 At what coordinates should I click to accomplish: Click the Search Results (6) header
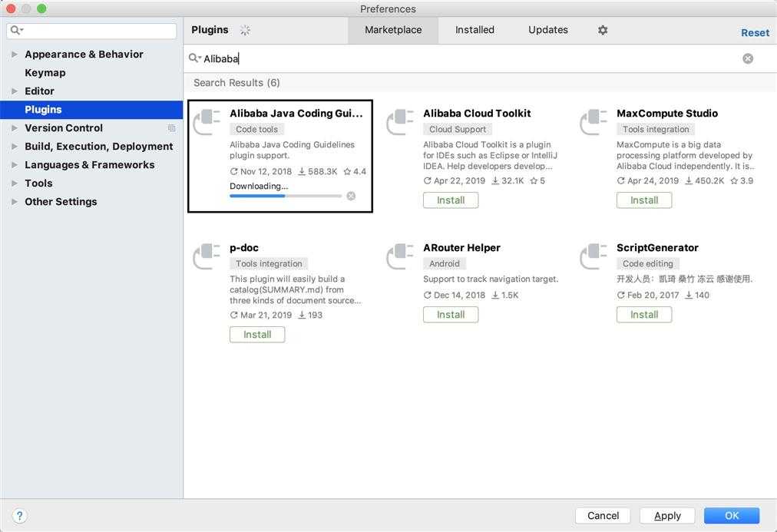click(236, 83)
